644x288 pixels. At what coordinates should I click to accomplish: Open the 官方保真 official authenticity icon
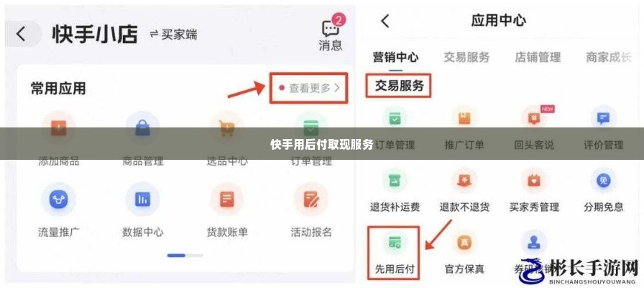pos(464,243)
